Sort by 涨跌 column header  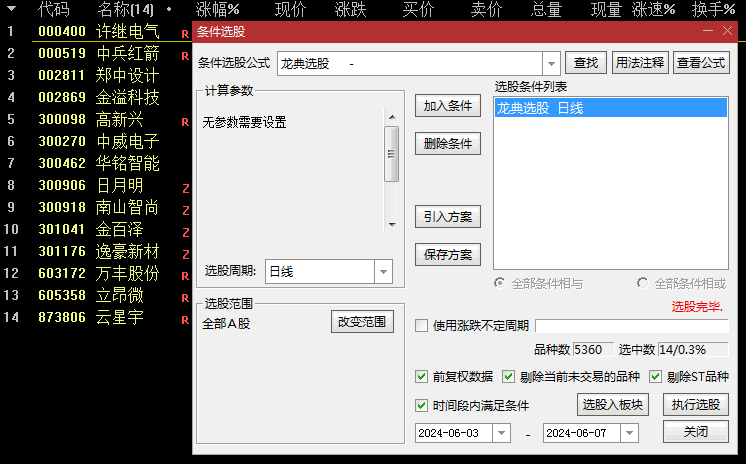coord(351,9)
